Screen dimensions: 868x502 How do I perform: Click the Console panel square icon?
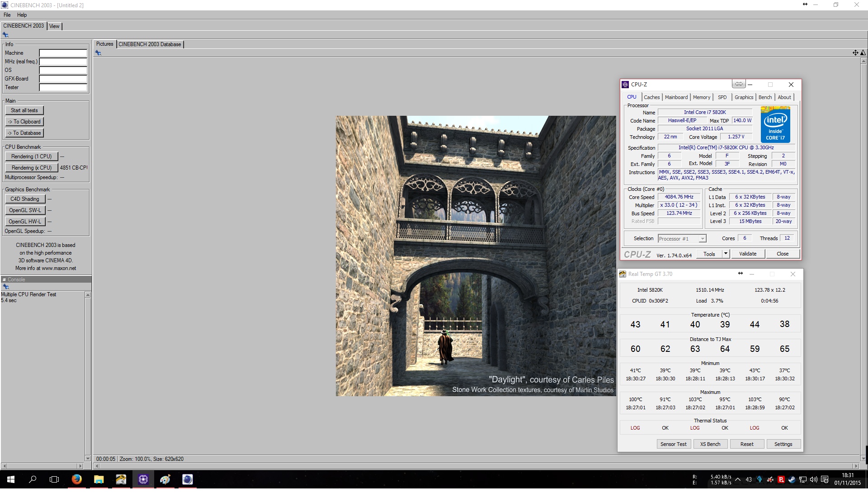coord(4,279)
